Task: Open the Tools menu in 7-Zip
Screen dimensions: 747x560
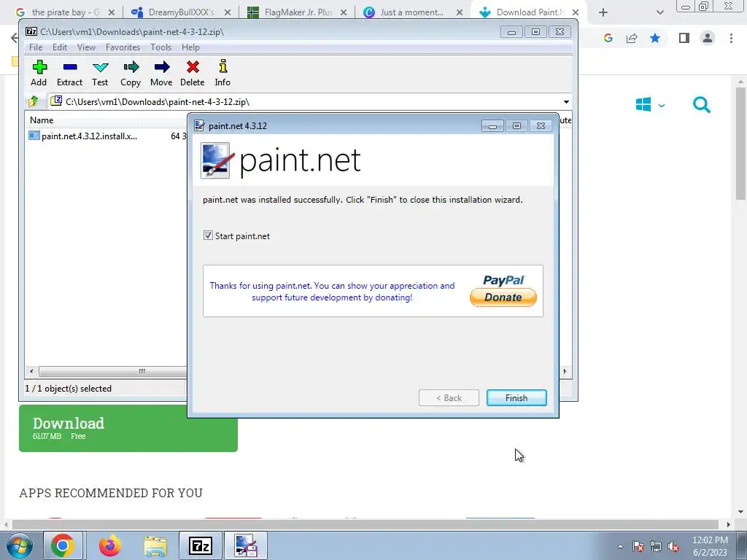Action: tap(160, 47)
